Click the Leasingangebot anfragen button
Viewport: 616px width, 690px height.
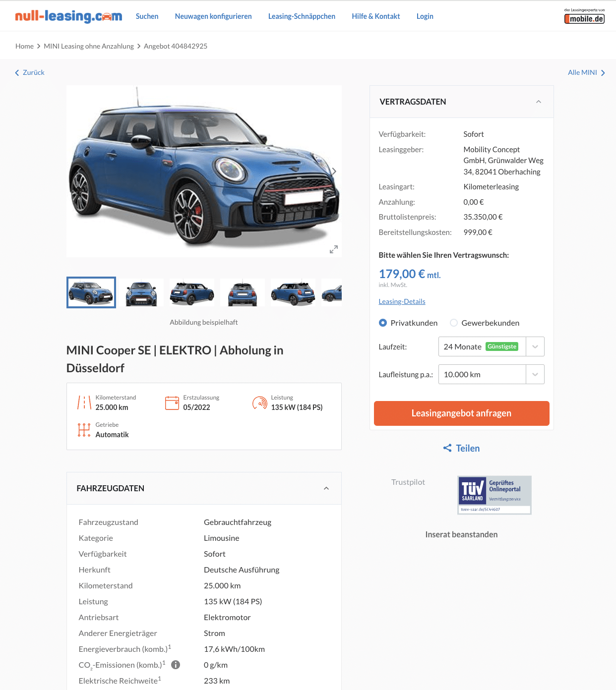[461, 413]
